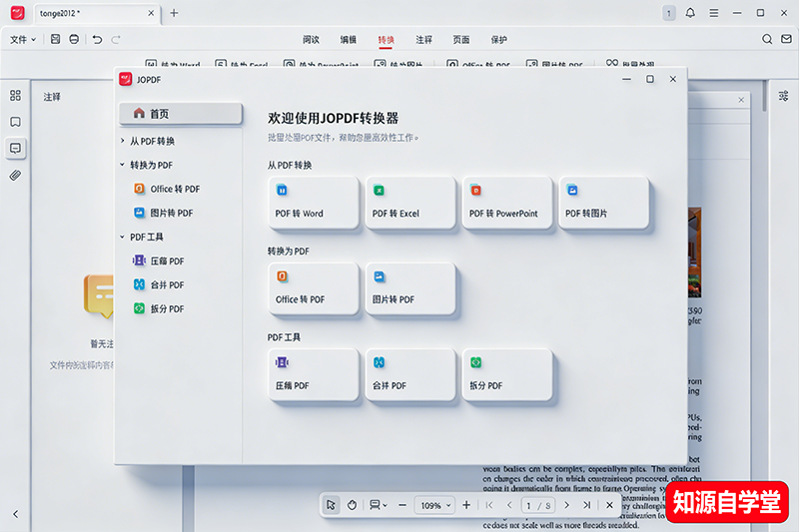
Task: Open the attachments paperclip icon
Action: click(x=15, y=175)
